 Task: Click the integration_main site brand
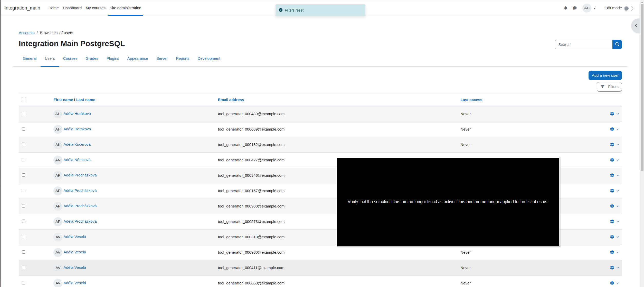pyautogui.click(x=22, y=8)
